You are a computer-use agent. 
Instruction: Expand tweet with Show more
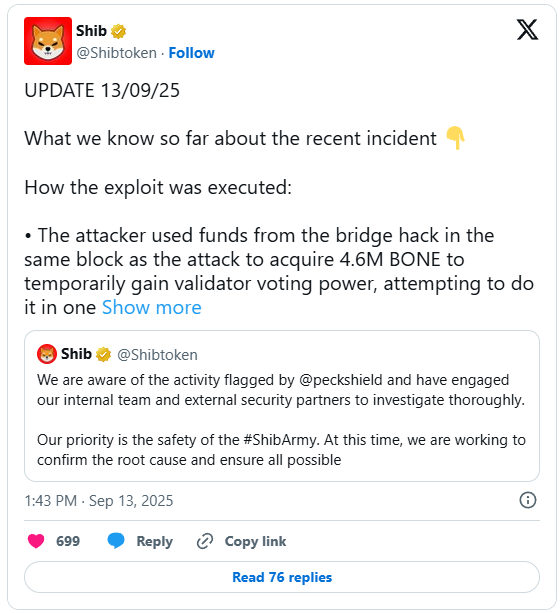click(152, 307)
